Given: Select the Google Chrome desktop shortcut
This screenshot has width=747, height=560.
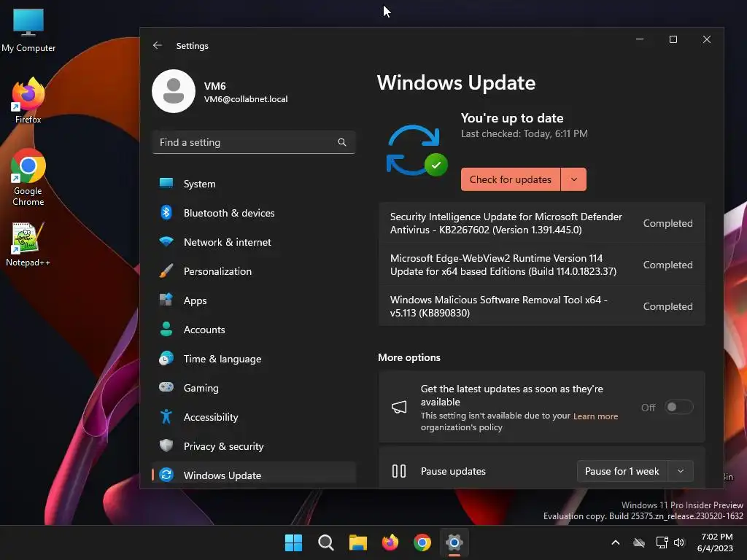Looking at the screenshot, I should (28, 178).
